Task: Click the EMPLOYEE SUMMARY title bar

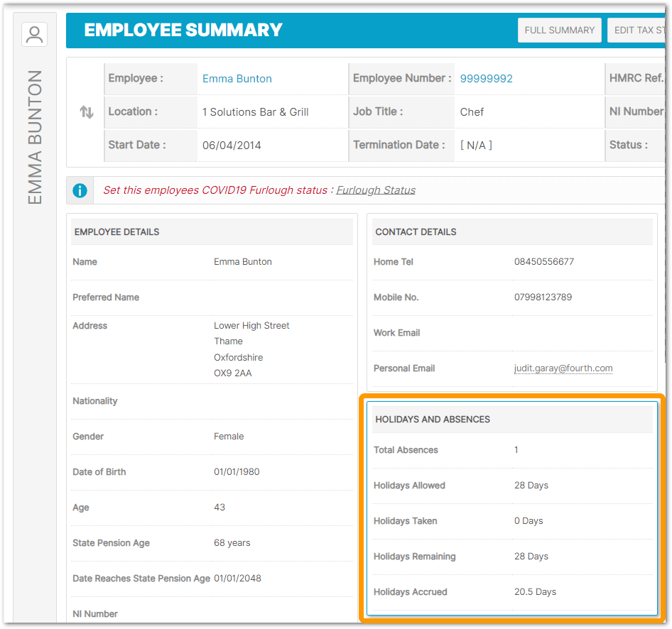Action: (181, 30)
